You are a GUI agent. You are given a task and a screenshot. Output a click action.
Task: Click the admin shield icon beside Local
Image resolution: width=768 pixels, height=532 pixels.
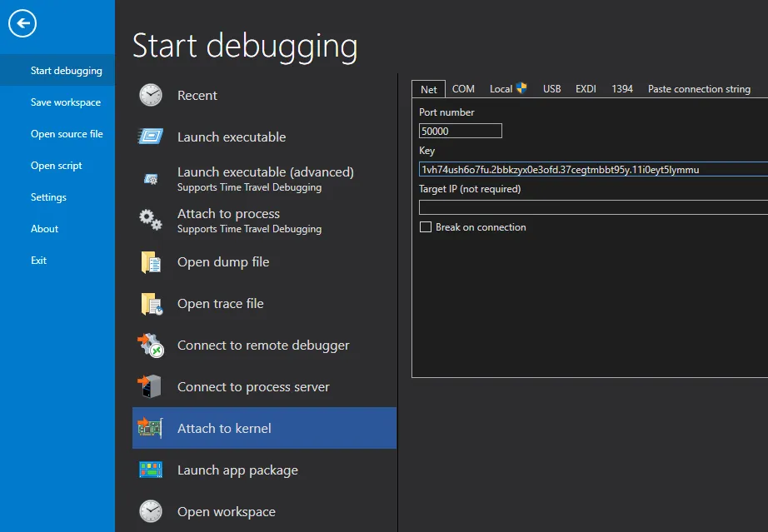point(521,88)
